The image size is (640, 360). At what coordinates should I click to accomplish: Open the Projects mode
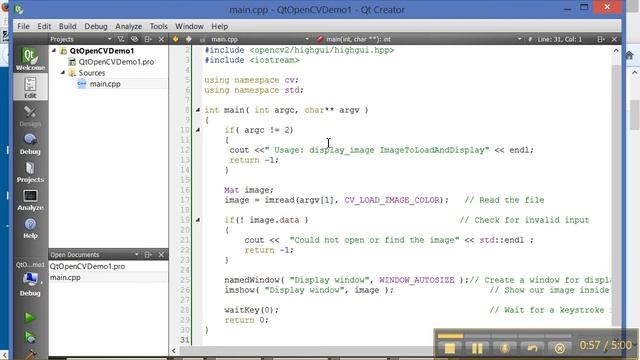[x=30, y=172]
